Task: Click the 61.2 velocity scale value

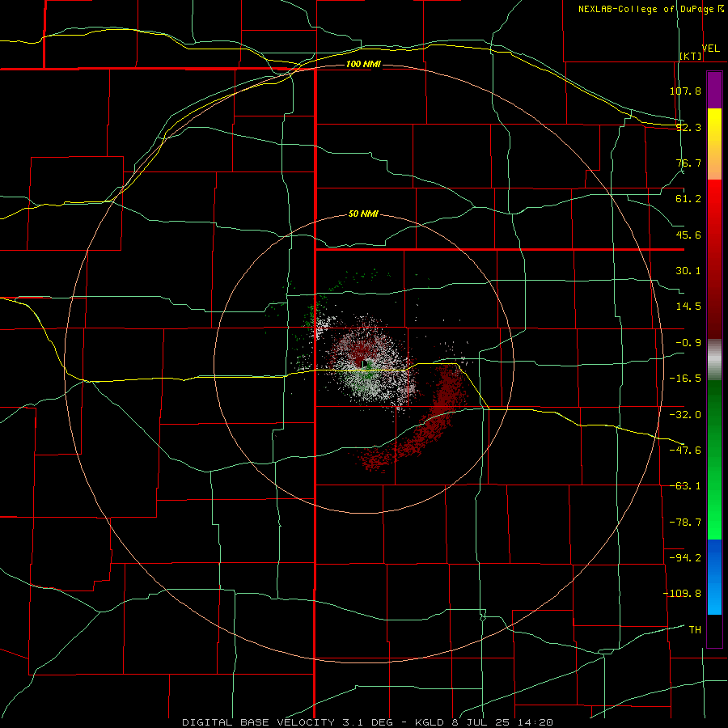Action: [x=688, y=199]
